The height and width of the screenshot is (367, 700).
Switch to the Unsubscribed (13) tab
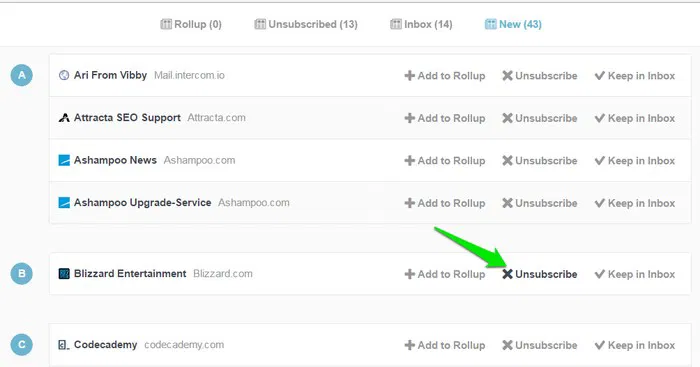[306, 24]
